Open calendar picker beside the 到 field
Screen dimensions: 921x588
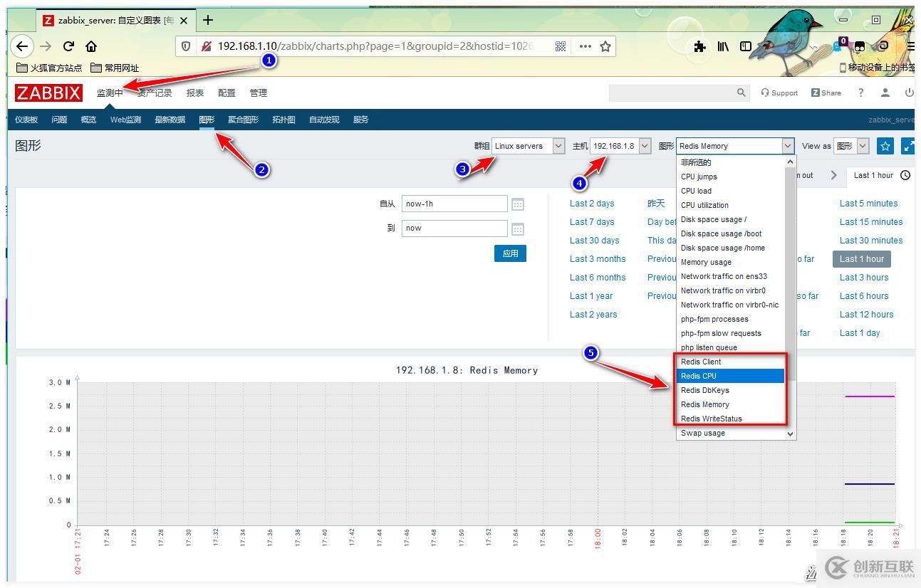[x=518, y=229]
